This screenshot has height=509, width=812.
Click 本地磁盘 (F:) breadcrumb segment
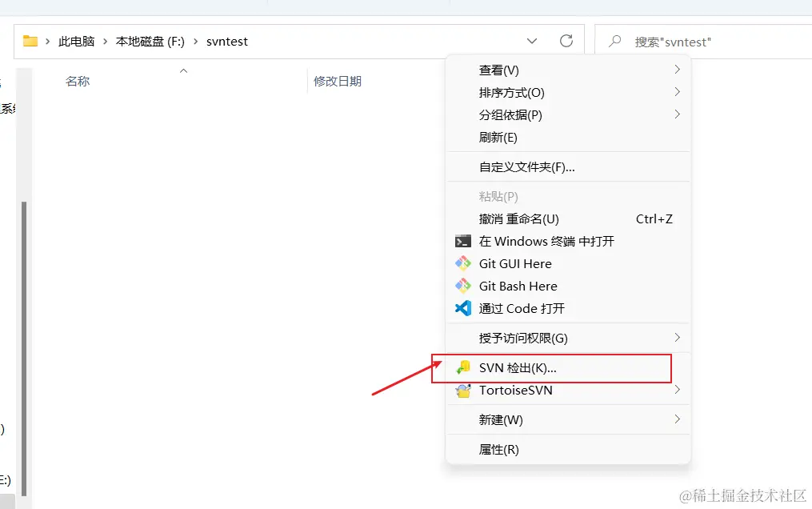coord(150,42)
